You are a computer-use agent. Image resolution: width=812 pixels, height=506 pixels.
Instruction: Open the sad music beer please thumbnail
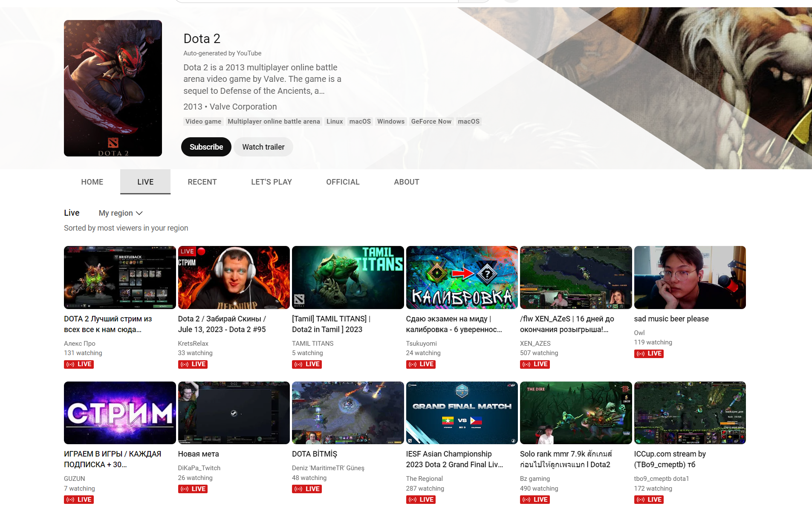[x=690, y=278]
